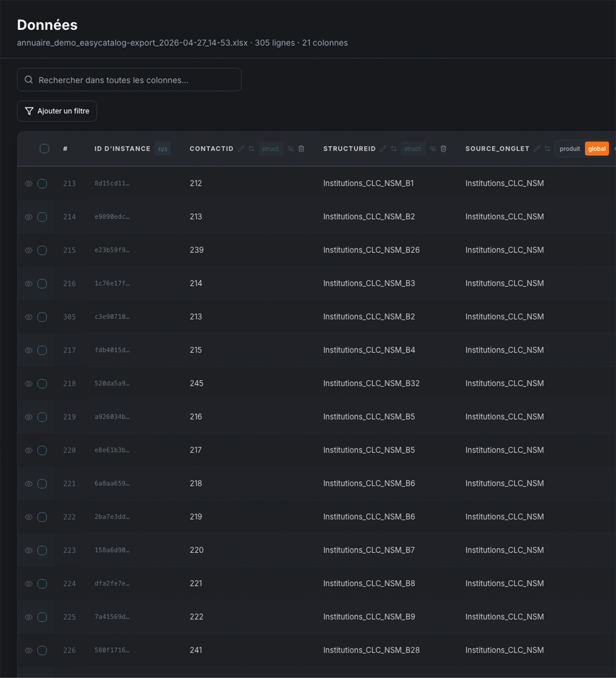Click the eye icon of row 226
The height and width of the screenshot is (678, 616).
[28, 650]
